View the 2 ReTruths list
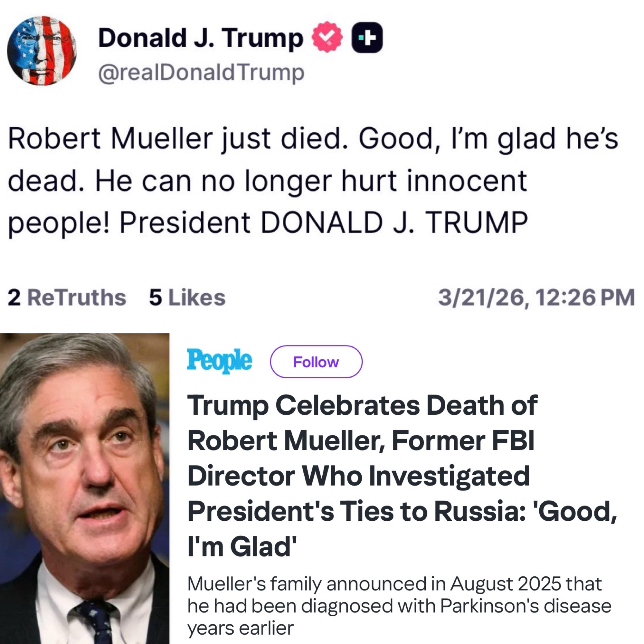This screenshot has height=644, width=644. (x=67, y=297)
